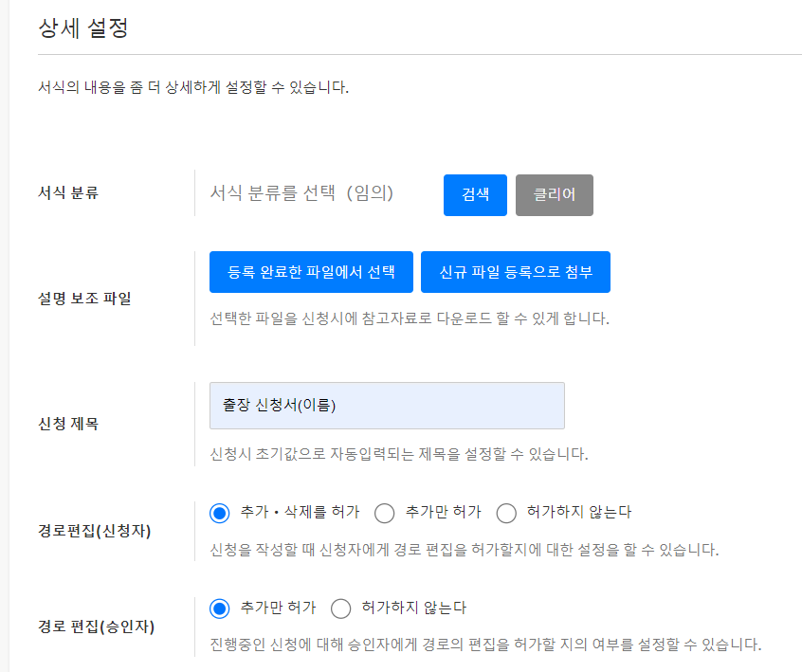Screen dimensions: 802x672
Task: Click 신규 파일 등록으로 첨부 button
Action: point(515,272)
